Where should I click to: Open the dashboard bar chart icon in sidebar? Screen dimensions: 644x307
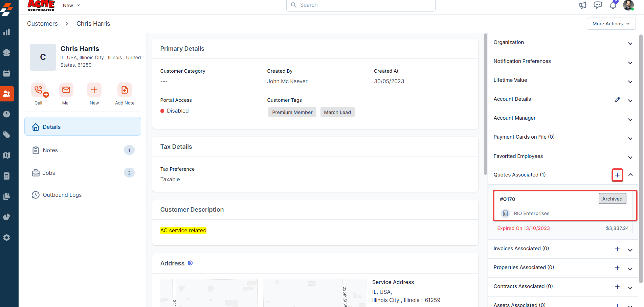[6, 32]
